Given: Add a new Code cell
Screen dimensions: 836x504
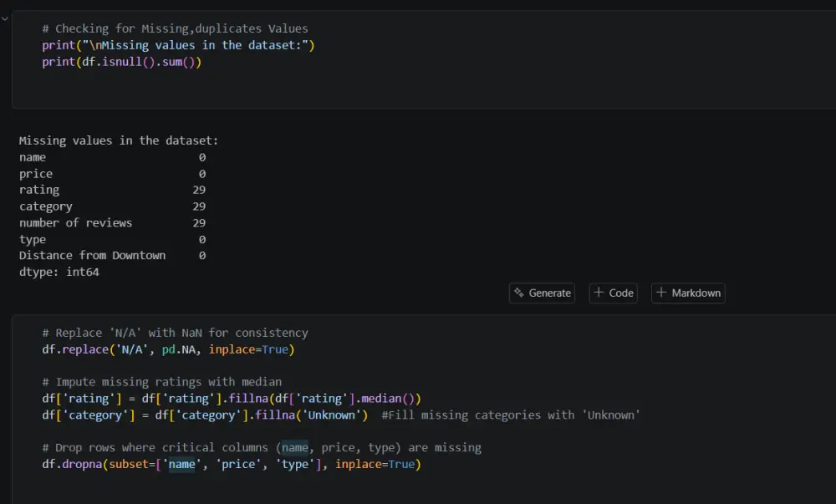Looking at the screenshot, I should tap(613, 293).
